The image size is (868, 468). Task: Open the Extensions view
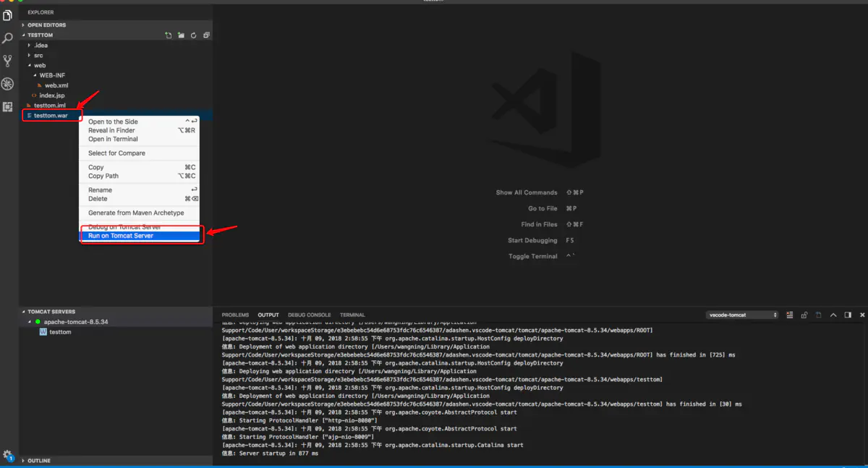pyautogui.click(x=7, y=107)
